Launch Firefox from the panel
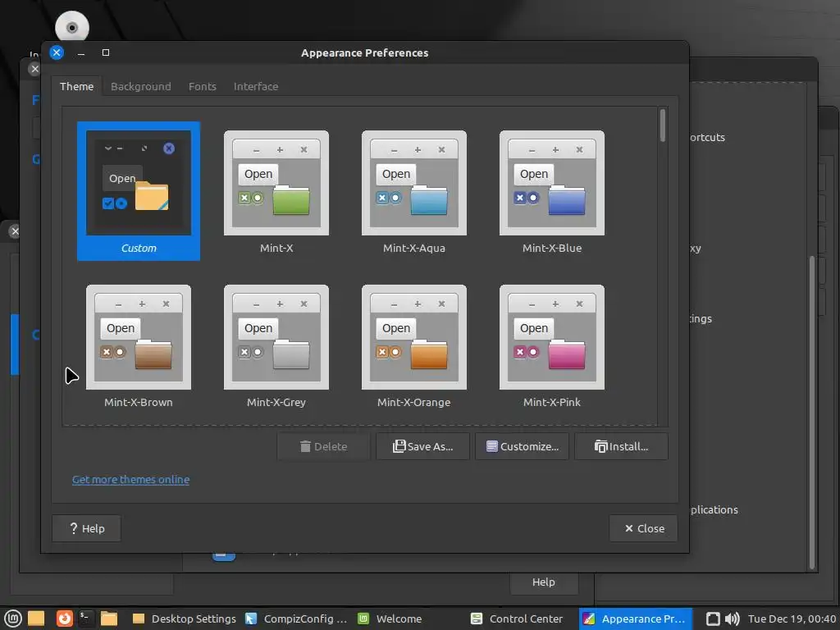The height and width of the screenshot is (630, 840). (64, 619)
